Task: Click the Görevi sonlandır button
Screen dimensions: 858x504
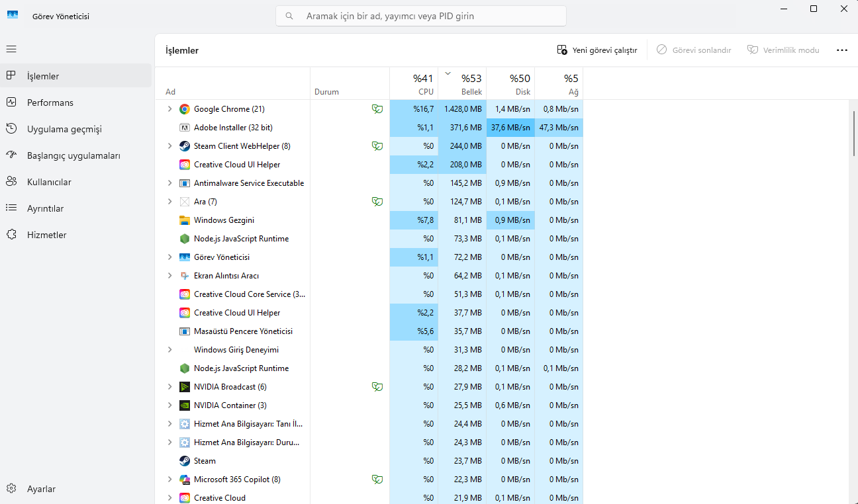Action: pyautogui.click(x=694, y=50)
